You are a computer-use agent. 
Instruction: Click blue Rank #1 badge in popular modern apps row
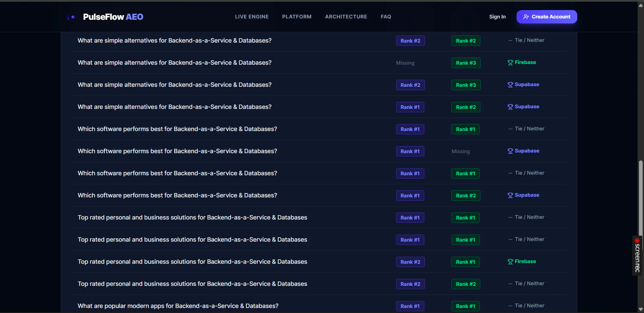click(410, 306)
